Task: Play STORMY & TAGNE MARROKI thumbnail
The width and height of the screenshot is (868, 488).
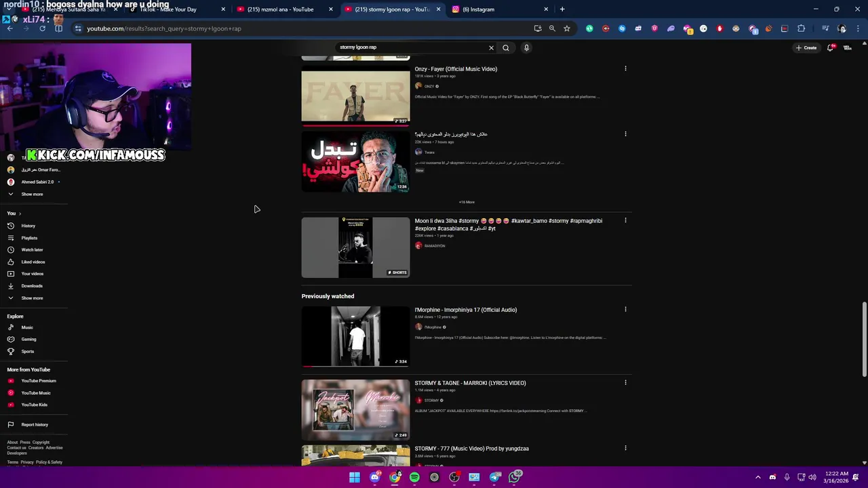Action: 355,409
